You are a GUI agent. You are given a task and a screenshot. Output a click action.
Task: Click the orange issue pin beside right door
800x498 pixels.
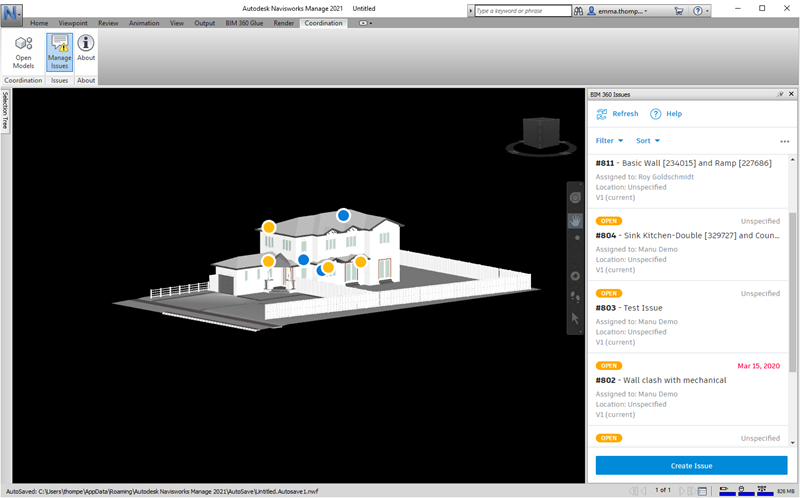[361, 262]
